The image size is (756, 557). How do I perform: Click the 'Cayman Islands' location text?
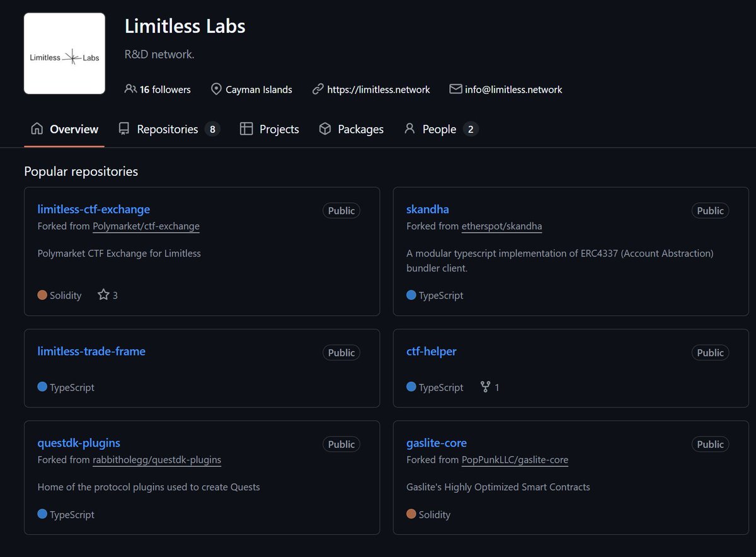click(259, 89)
